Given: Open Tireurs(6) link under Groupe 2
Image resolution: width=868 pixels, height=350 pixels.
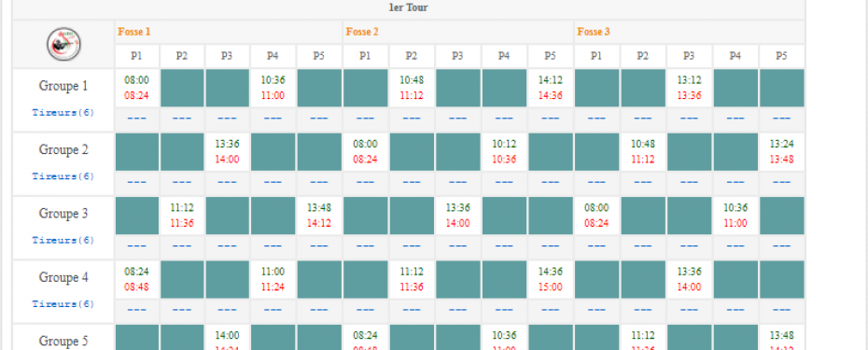Looking at the screenshot, I should [63, 176].
